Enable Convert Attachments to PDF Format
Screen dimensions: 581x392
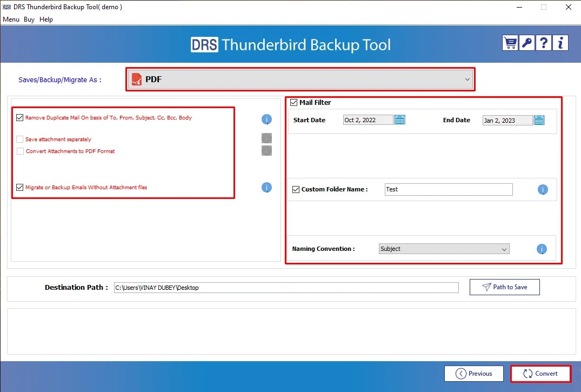(20, 151)
